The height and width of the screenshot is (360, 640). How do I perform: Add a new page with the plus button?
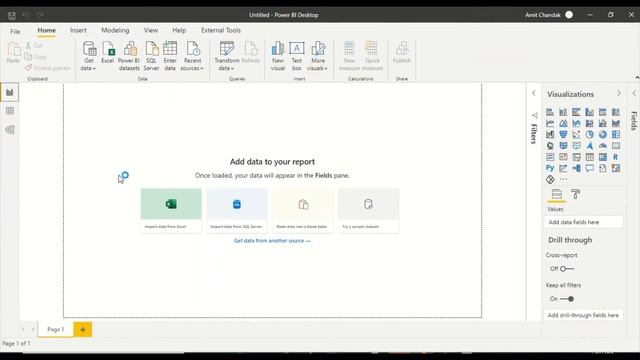pos(83,329)
